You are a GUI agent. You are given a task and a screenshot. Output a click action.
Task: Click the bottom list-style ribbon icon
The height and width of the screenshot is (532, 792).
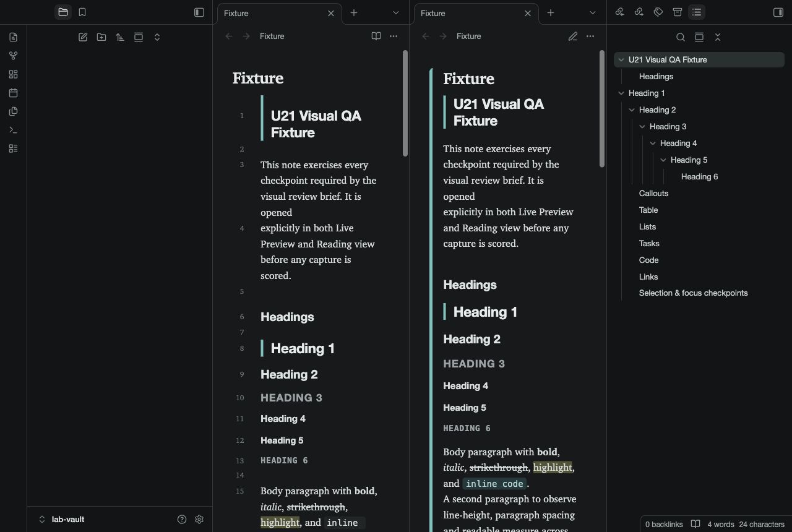[x=13, y=148]
